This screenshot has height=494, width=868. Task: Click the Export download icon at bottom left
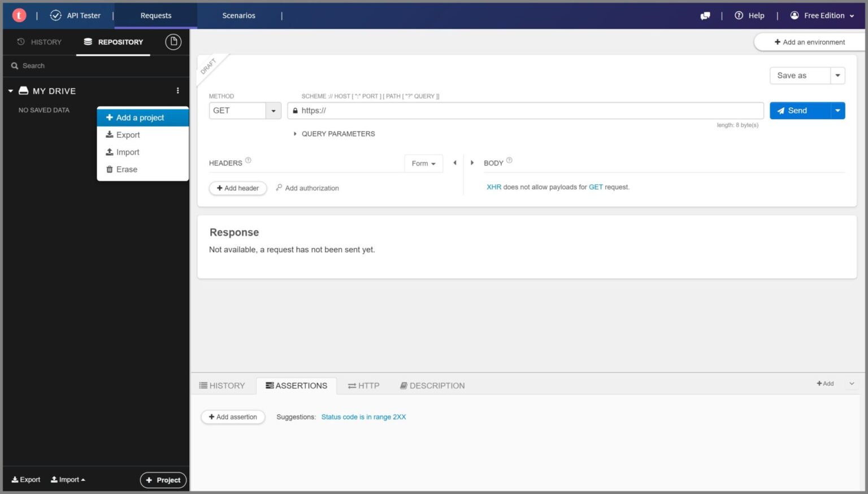pyautogui.click(x=14, y=479)
